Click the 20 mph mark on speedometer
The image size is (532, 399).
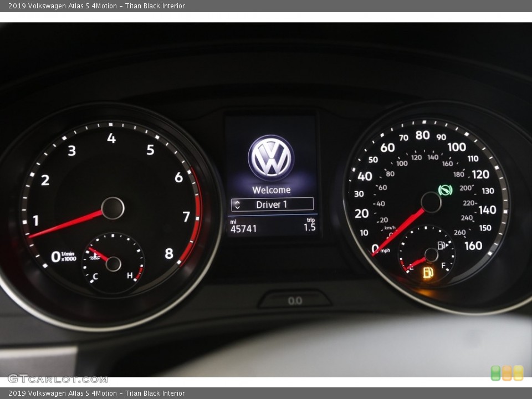point(361,213)
